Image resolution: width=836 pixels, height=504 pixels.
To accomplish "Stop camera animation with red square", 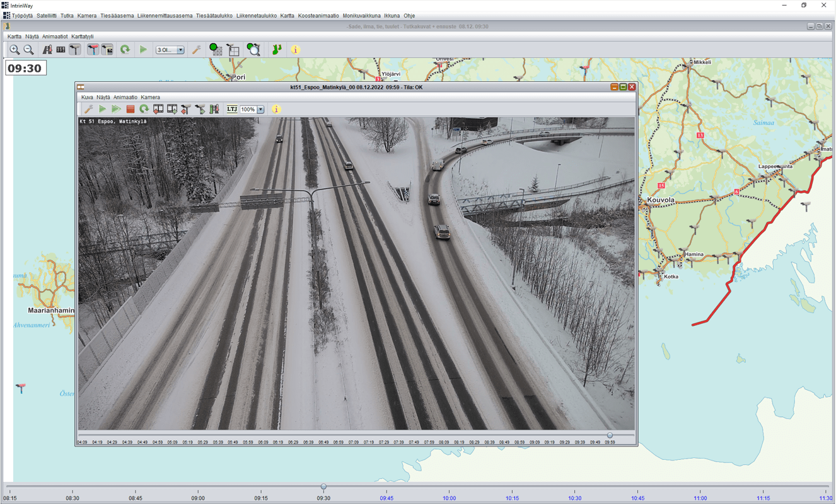I will 131,110.
